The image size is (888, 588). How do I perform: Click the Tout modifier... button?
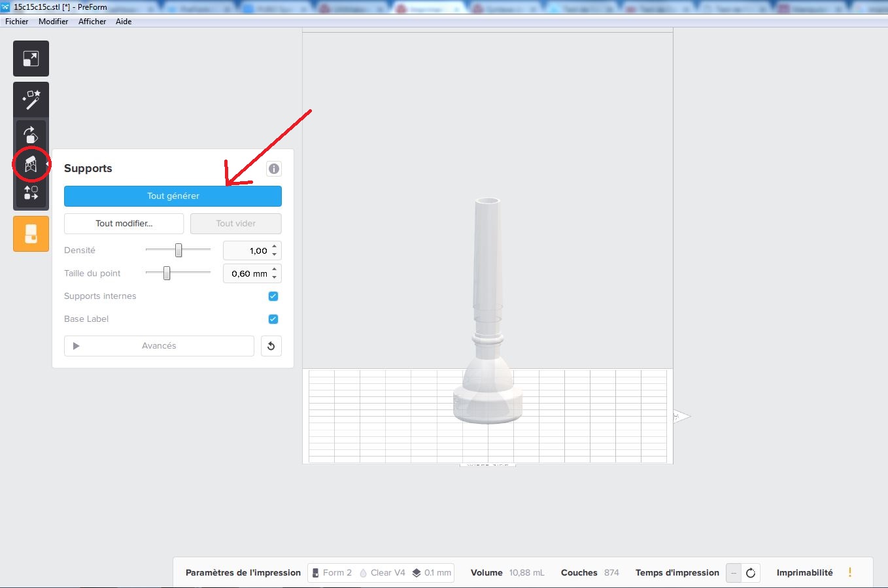coord(124,224)
